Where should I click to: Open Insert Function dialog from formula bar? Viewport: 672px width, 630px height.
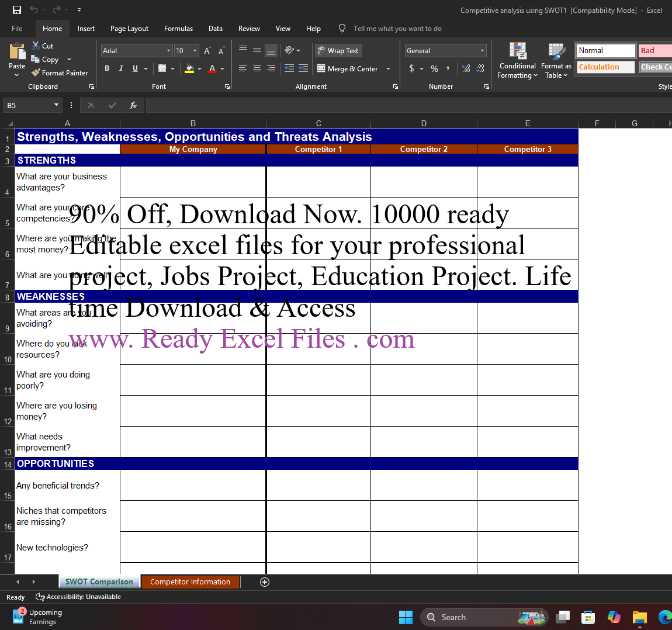pyautogui.click(x=133, y=105)
